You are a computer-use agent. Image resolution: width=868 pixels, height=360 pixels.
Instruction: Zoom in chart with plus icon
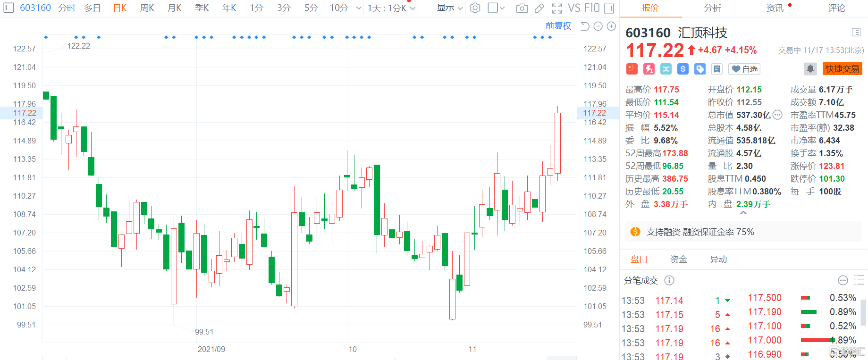(611, 26)
